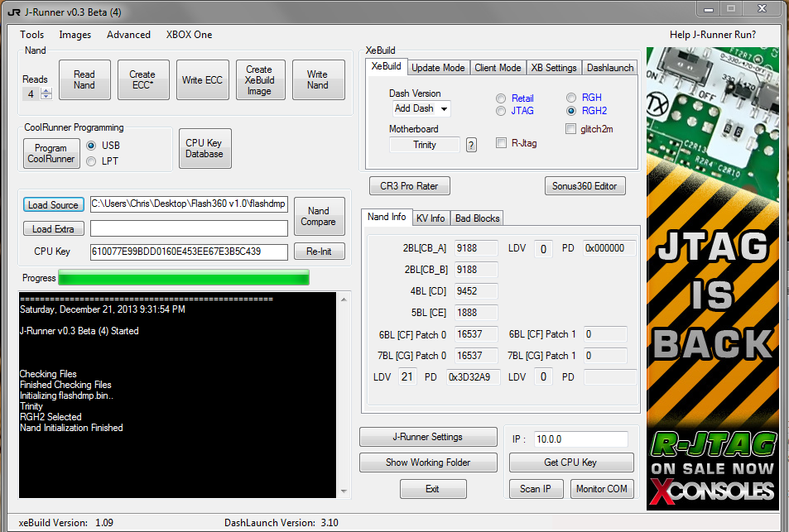Switch to the Bad Blocks tab
The image size is (789, 532).
point(477,218)
